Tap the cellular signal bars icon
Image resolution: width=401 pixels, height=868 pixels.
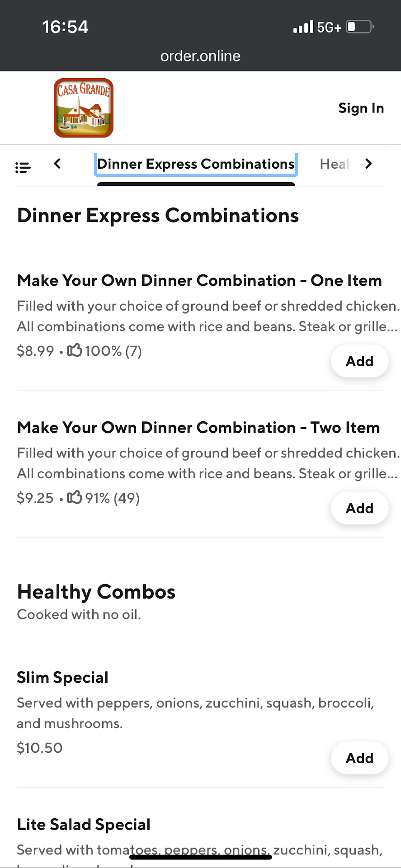(303, 27)
